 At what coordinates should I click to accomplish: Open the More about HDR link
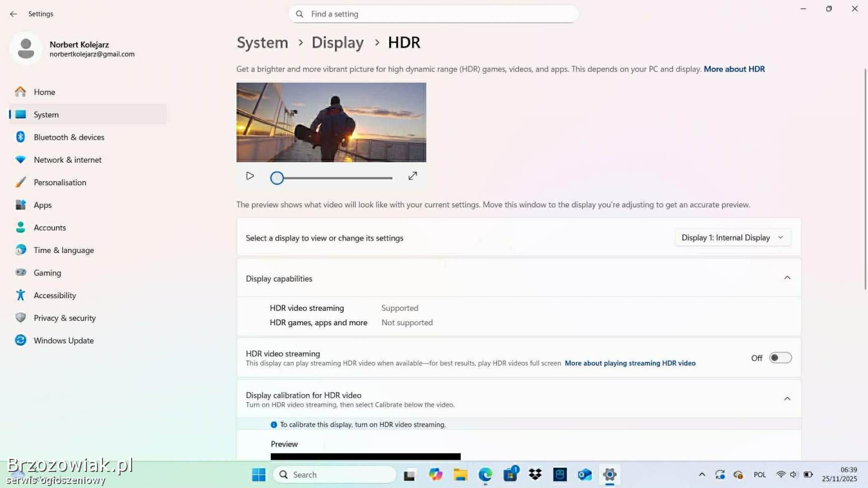pyautogui.click(x=734, y=69)
